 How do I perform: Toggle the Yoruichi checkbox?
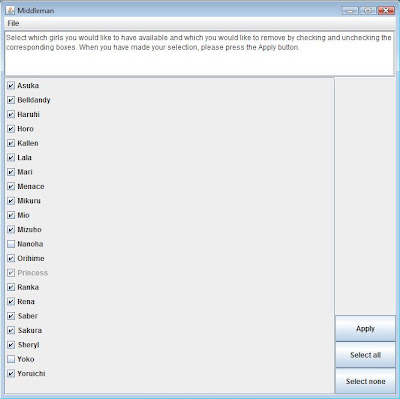pos(11,374)
